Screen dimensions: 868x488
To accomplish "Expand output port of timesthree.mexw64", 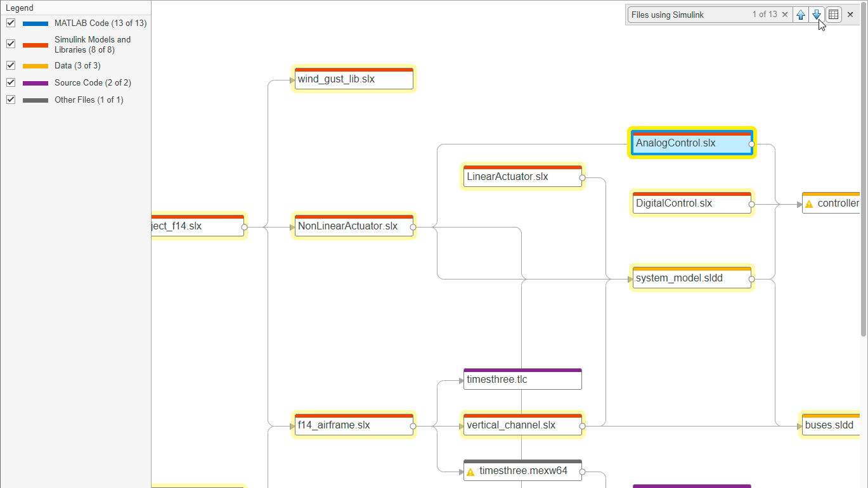I will [x=582, y=472].
